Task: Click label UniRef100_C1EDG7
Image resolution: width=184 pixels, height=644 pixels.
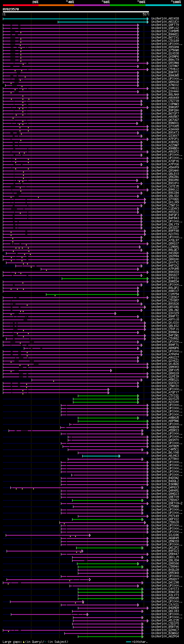Action: point(165,298)
